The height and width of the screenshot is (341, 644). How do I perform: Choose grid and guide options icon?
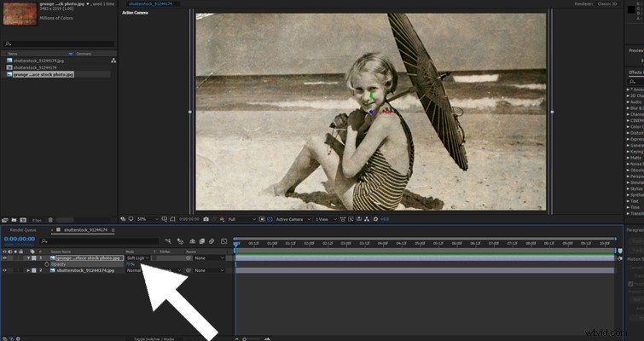tap(165, 219)
